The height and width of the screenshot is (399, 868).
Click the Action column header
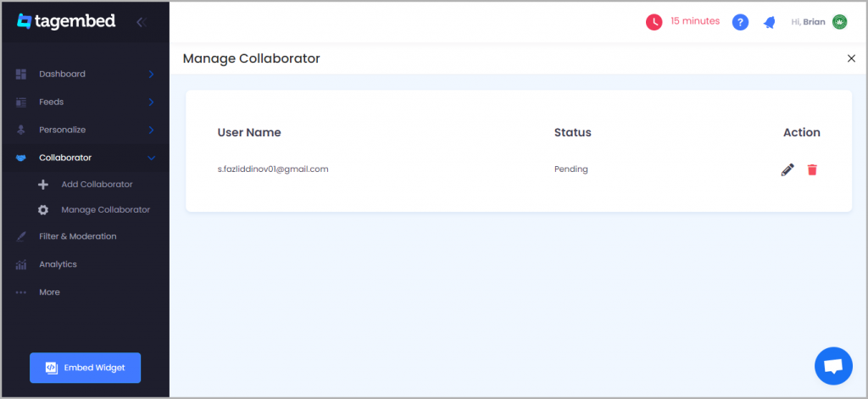pyautogui.click(x=802, y=133)
